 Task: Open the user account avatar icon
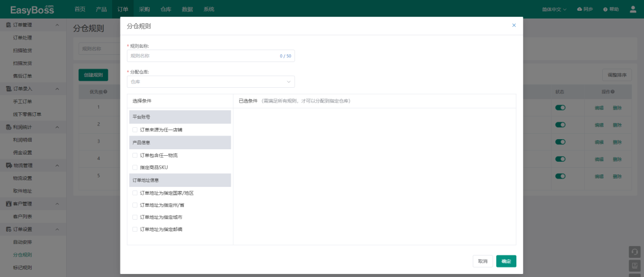pyautogui.click(x=633, y=9)
